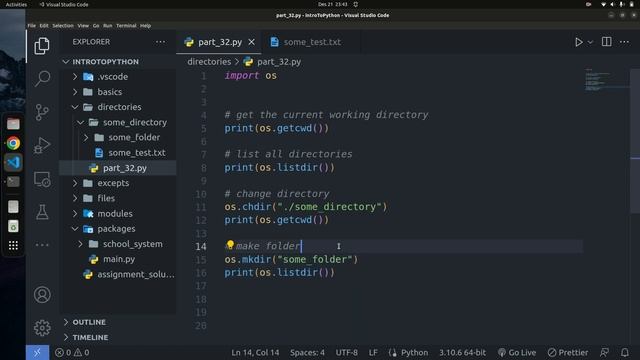Collapse the some_directory folder
The width and height of the screenshot is (640, 360).
click(x=118, y=122)
